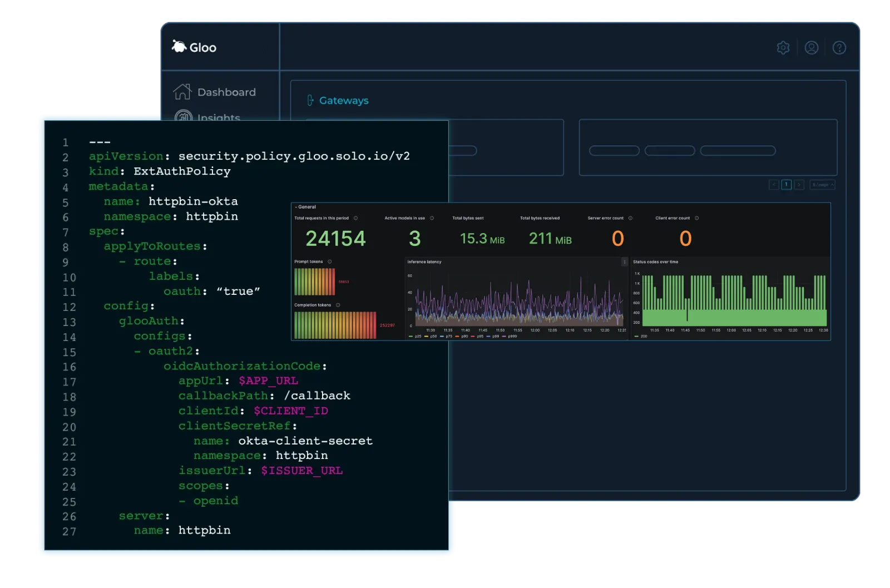Go to the previous page arrow
Screen dimensions: 890x588
tap(774, 185)
